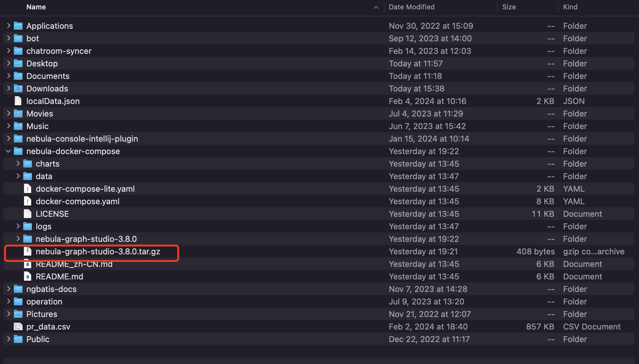
Task: Click the LICENSE file icon
Action: pyautogui.click(x=28, y=214)
